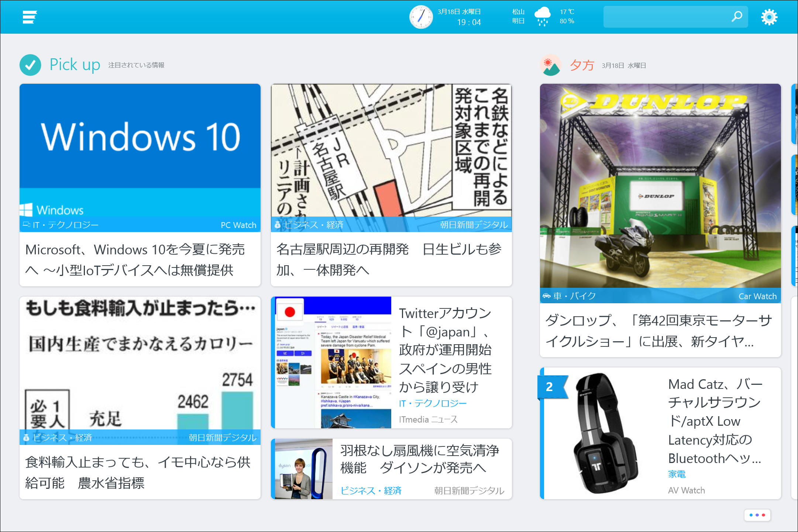Click ビジネス・経済 category link on Dyson article
The width and height of the screenshot is (798, 532).
coord(371,491)
